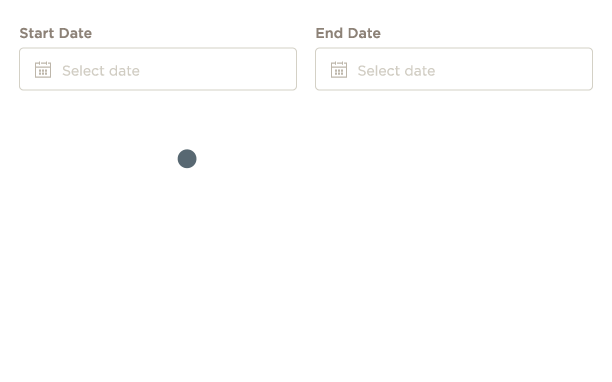Click the word 'Start' in the Start Date label

(37, 33)
